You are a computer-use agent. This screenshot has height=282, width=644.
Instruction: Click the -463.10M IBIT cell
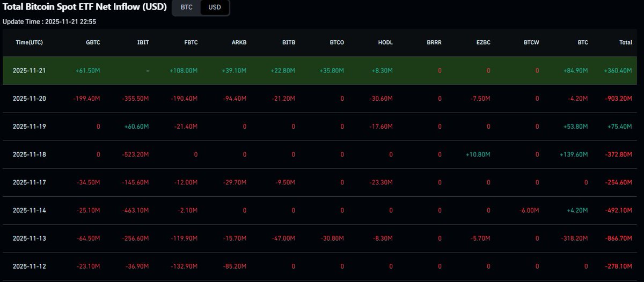[x=135, y=210]
